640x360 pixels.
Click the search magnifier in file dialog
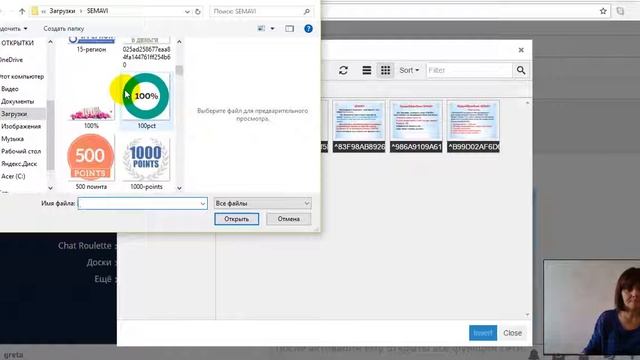(307, 11)
